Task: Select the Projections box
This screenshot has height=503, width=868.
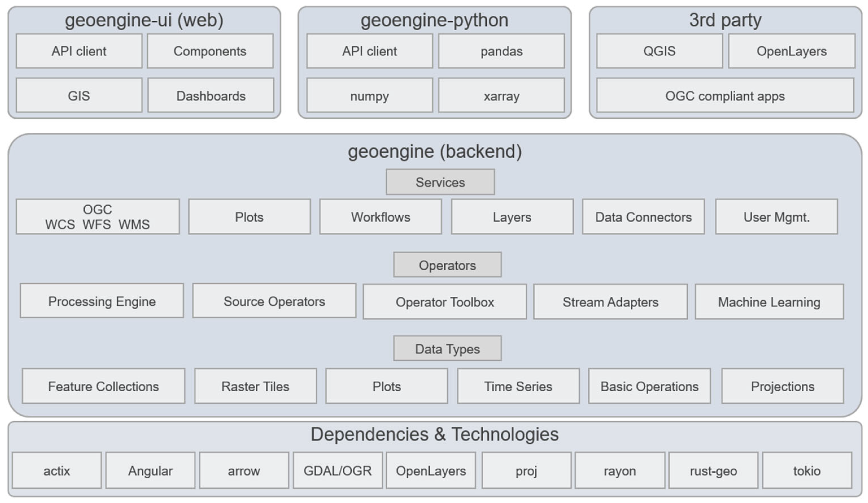Action: click(782, 386)
